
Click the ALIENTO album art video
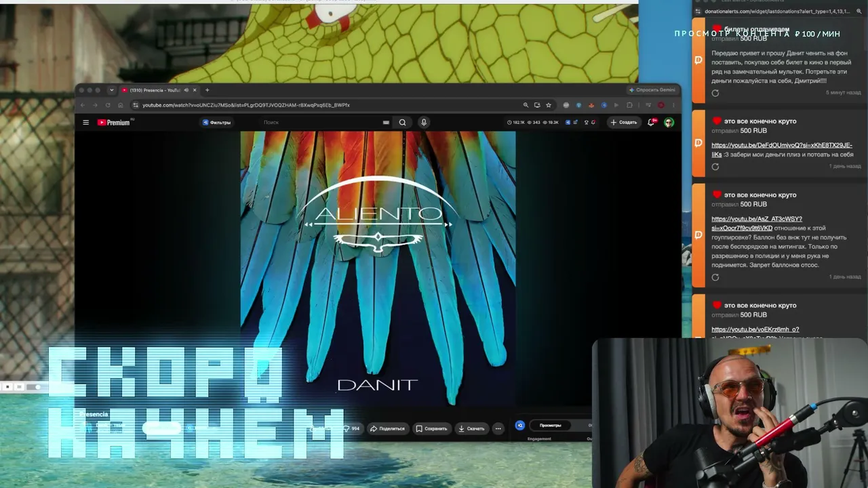tap(378, 268)
